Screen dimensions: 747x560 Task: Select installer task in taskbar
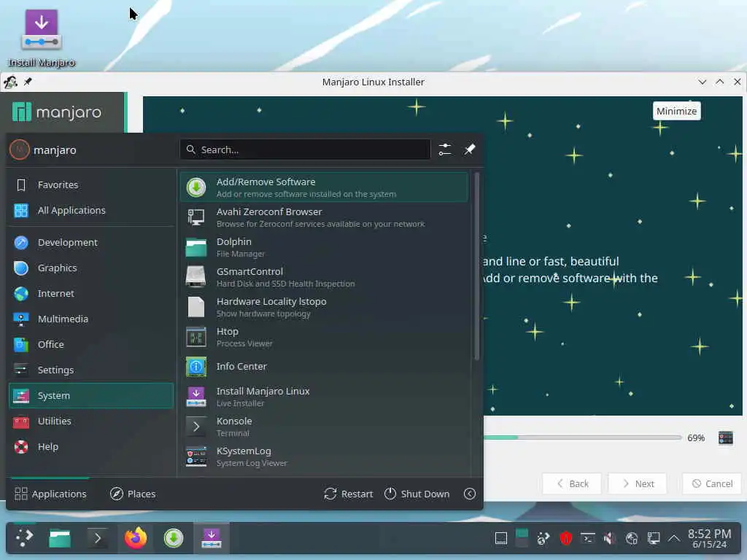[x=211, y=538]
